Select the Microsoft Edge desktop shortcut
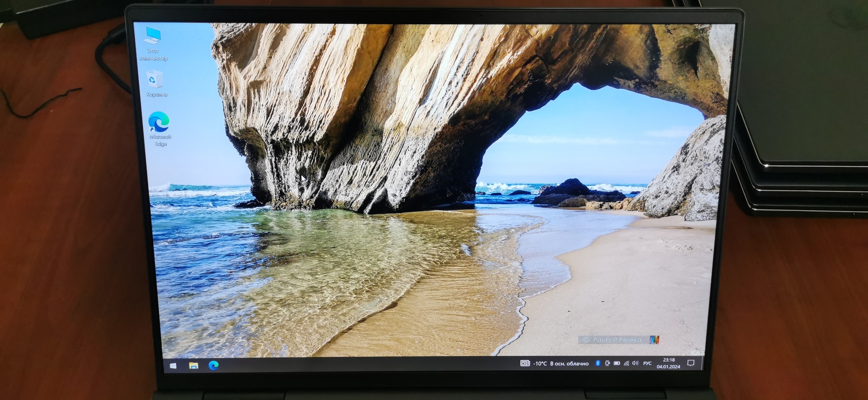Image resolution: width=868 pixels, height=400 pixels. point(160,129)
